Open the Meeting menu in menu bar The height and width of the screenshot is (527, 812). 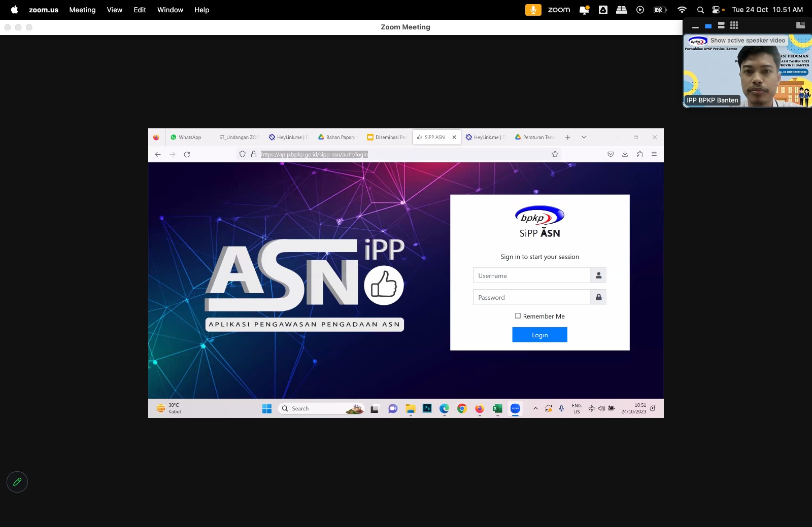(x=82, y=10)
